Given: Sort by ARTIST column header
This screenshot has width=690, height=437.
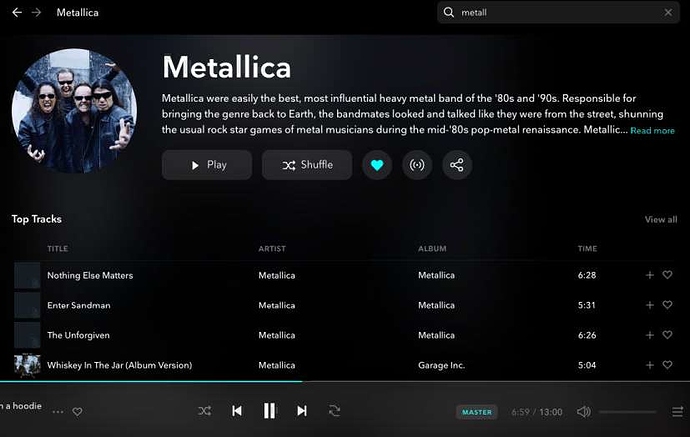Looking at the screenshot, I should tap(272, 249).
